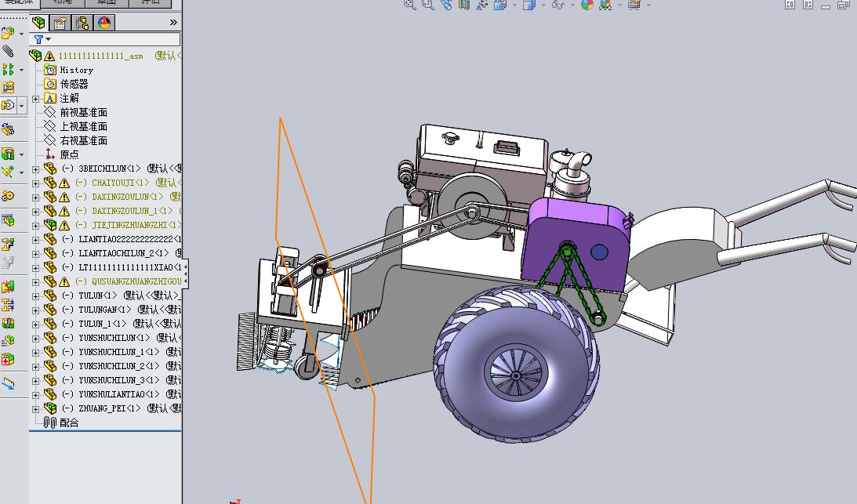Click the Edit Appearance color-ball icon

(x=587, y=5)
